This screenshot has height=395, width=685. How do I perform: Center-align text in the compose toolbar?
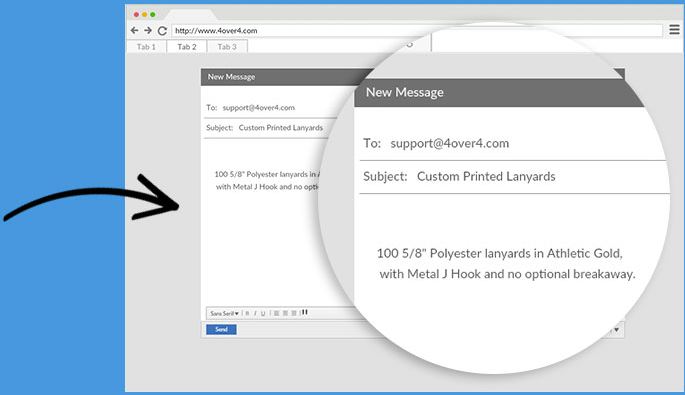coord(285,313)
